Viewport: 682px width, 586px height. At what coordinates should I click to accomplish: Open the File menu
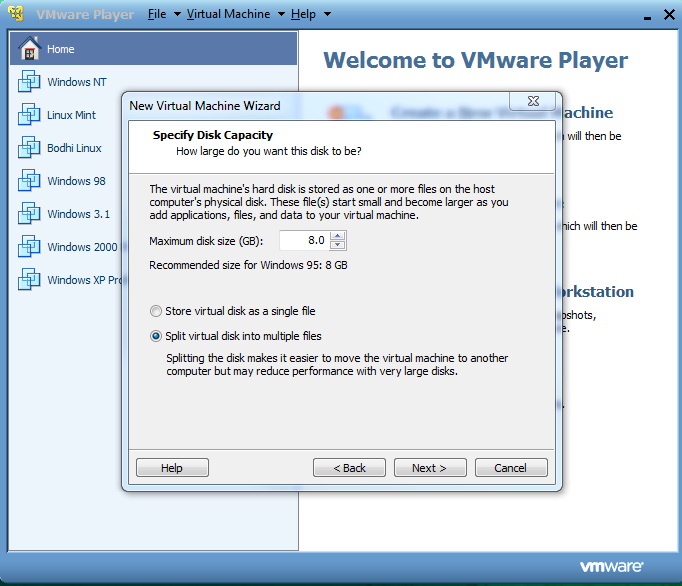pos(157,14)
